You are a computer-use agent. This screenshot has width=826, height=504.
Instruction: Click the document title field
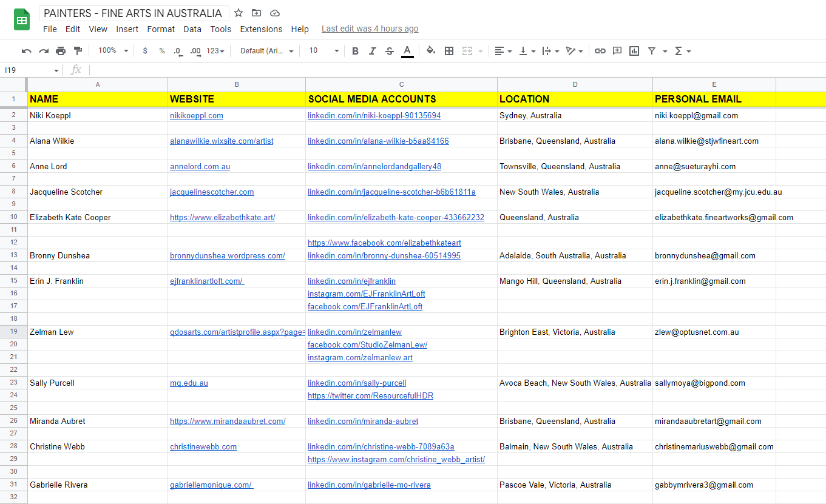pos(134,13)
